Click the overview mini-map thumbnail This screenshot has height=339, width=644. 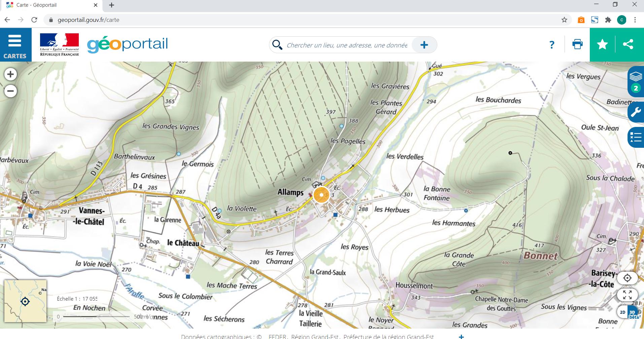pyautogui.click(x=25, y=301)
